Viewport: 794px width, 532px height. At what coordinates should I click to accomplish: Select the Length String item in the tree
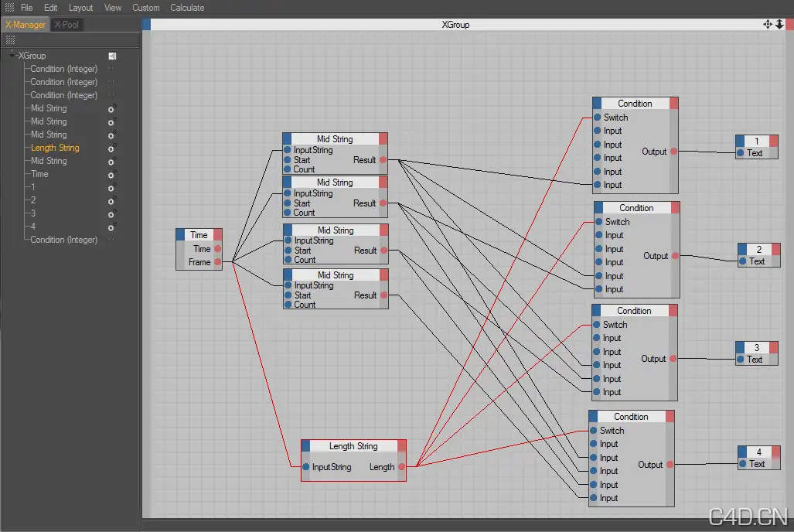pyautogui.click(x=55, y=148)
